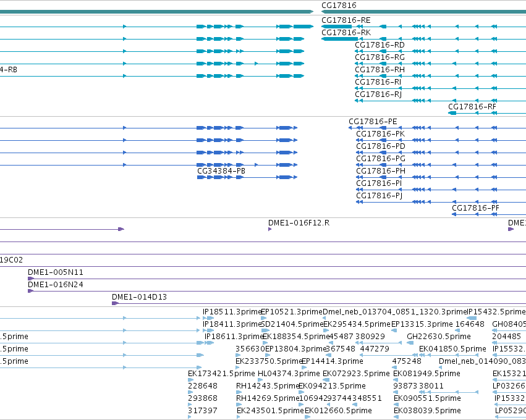This screenshot has width=526, height=420.
Task: Select the CG17816-PI protein label
Action: pos(379,183)
